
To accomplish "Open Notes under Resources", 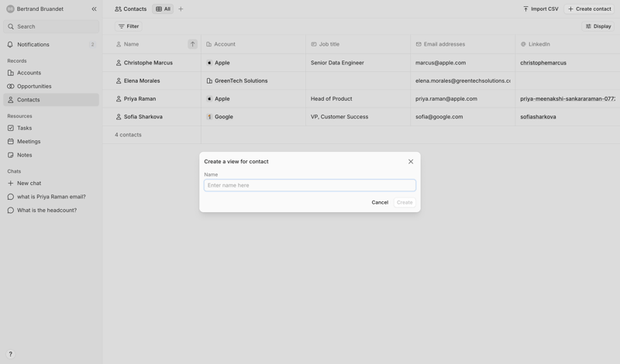I will (x=51, y=155).
